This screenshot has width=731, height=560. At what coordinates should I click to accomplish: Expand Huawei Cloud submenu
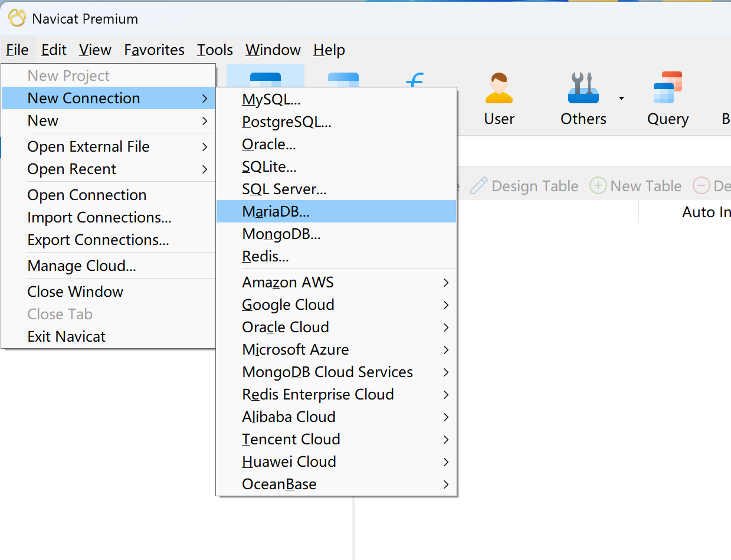[336, 461]
